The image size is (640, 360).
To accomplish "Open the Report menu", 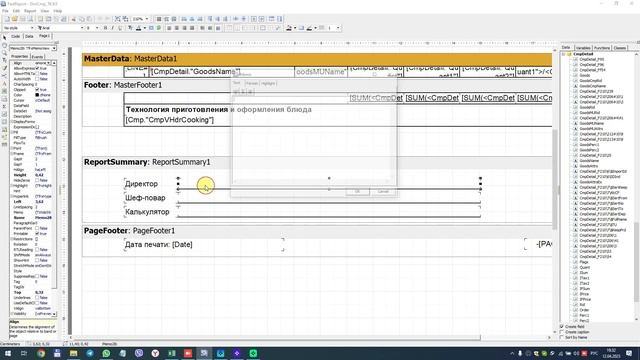I will [x=30, y=11].
